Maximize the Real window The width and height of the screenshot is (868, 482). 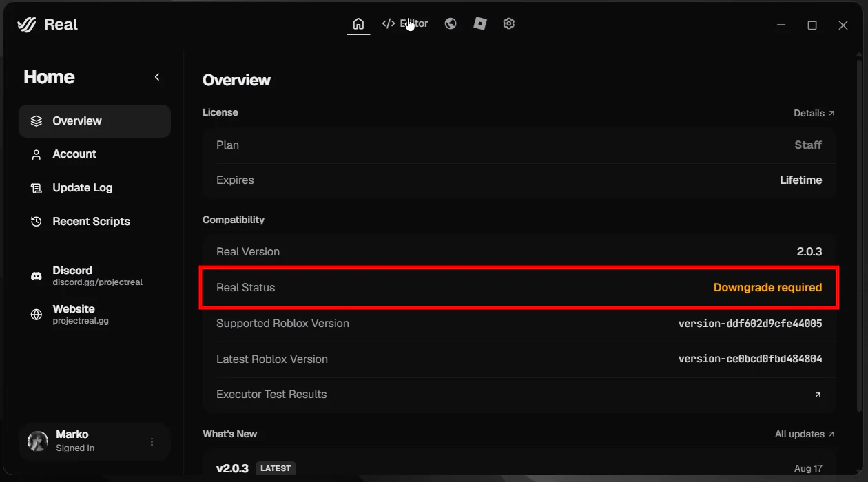(x=812, y=25)
